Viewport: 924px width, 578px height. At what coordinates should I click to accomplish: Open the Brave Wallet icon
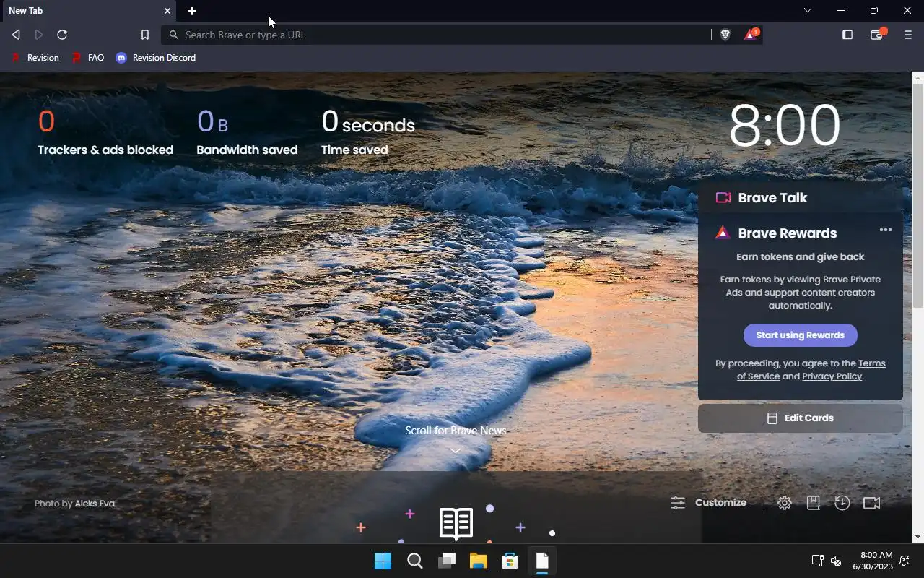(x=877, y=35)
